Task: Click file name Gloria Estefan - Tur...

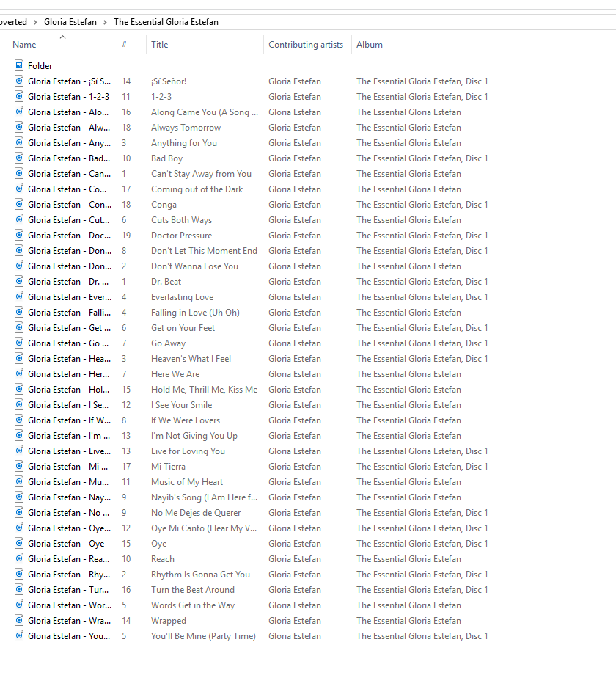Action: coord(68,590)
